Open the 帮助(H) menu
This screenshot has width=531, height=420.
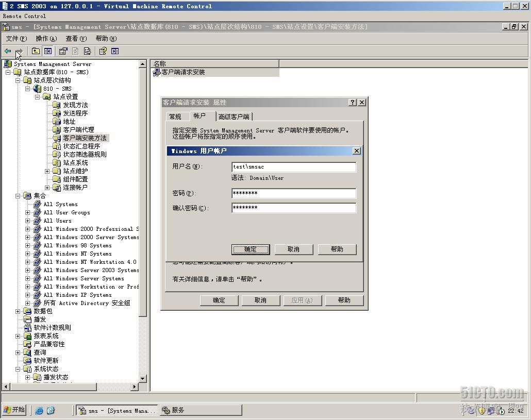click(x=106, y=39)
